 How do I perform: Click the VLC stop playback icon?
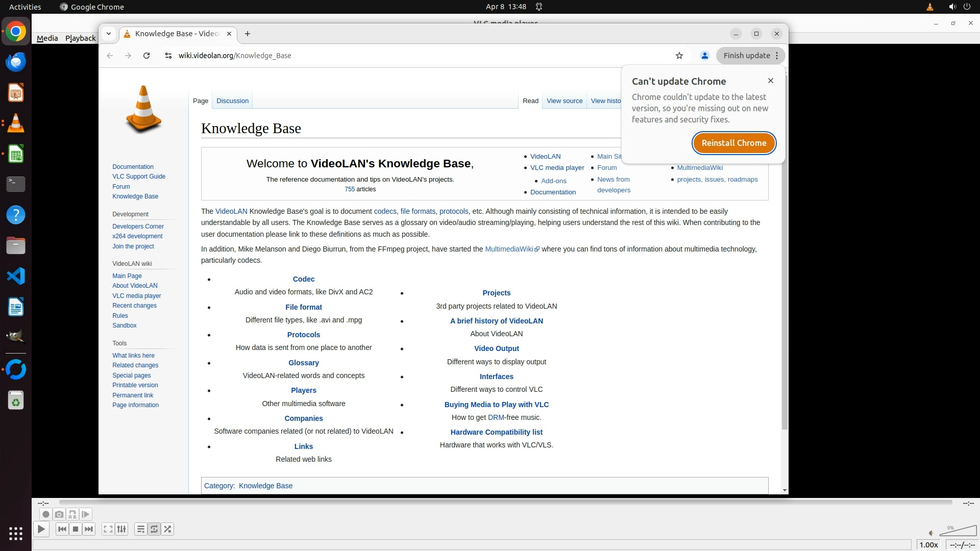tap(76, 529)
